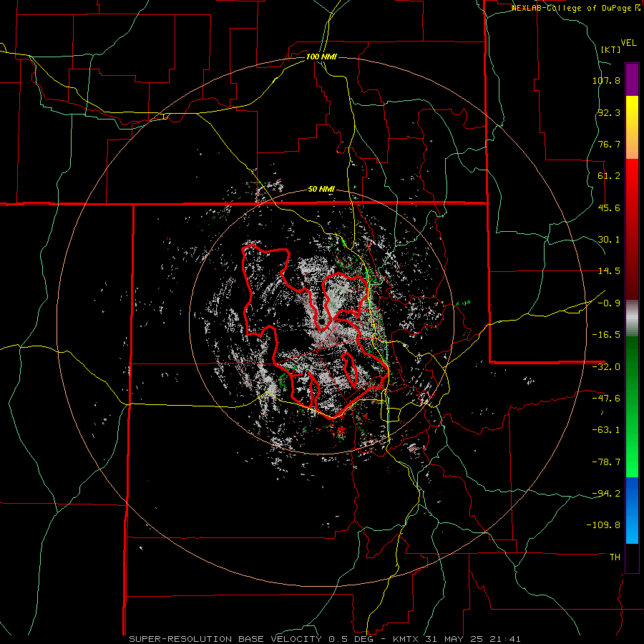Click the -16.5 legend value
The image size is (644, 644).
(x=606, y=335)
